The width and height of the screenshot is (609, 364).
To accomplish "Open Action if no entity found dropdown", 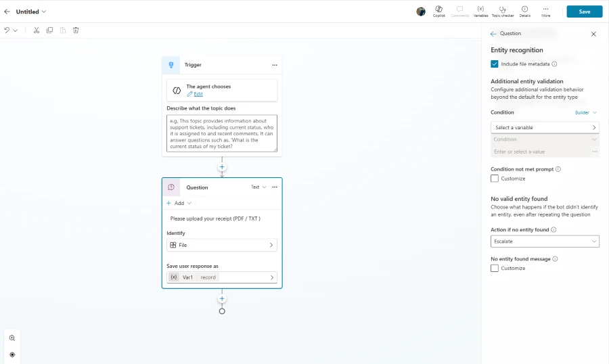I will [545, 241].
